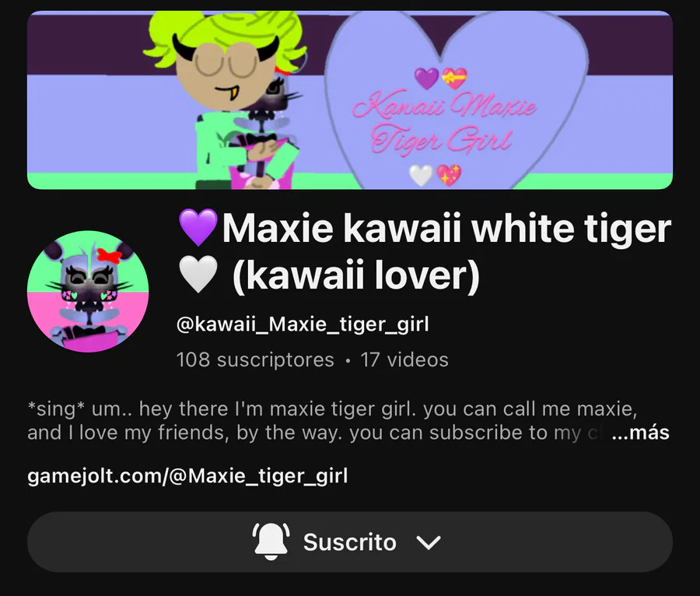Click the ribbon heart emoji in banner
The image size is (700, 596).
click(454, 78)
